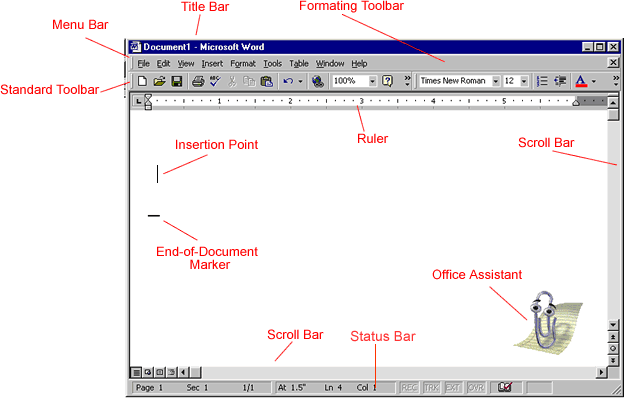The width and height of the screenshot is (624, 398).
Task: Open the Help menu
Action: 359,64
